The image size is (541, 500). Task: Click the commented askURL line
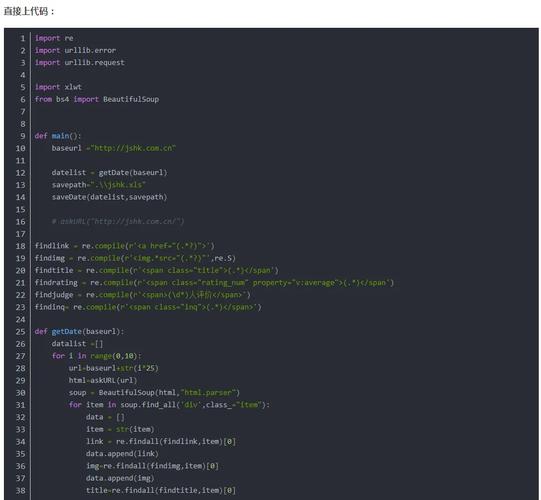[118, 222]
